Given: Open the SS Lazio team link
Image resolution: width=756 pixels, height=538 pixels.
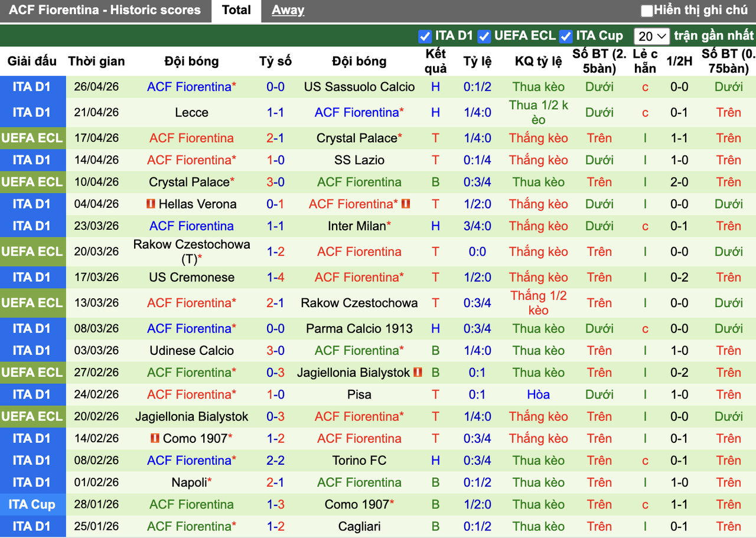Looking at the screenshot, I should pos(359,160).
